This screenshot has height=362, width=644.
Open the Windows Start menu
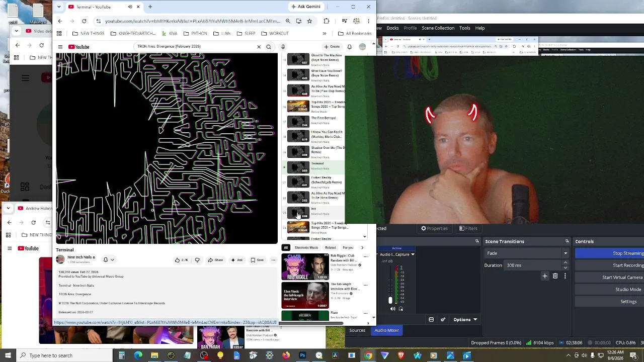[8, 355]
